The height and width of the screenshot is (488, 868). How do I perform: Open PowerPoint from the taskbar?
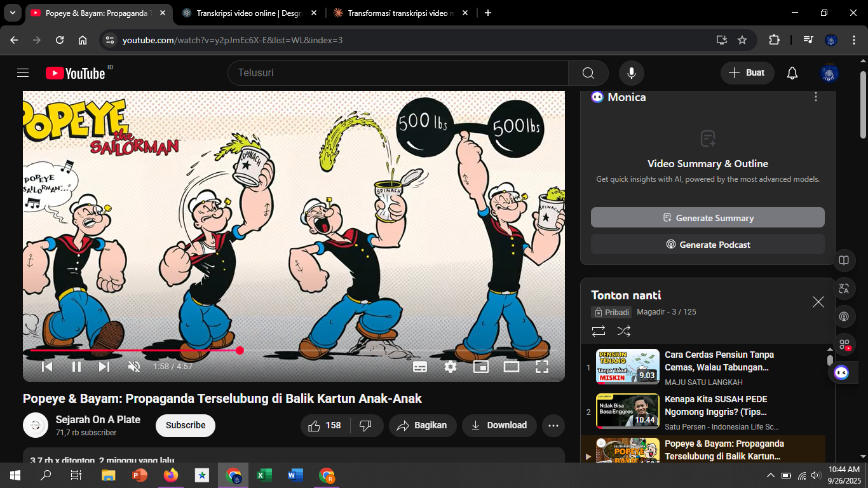(139, 475)
